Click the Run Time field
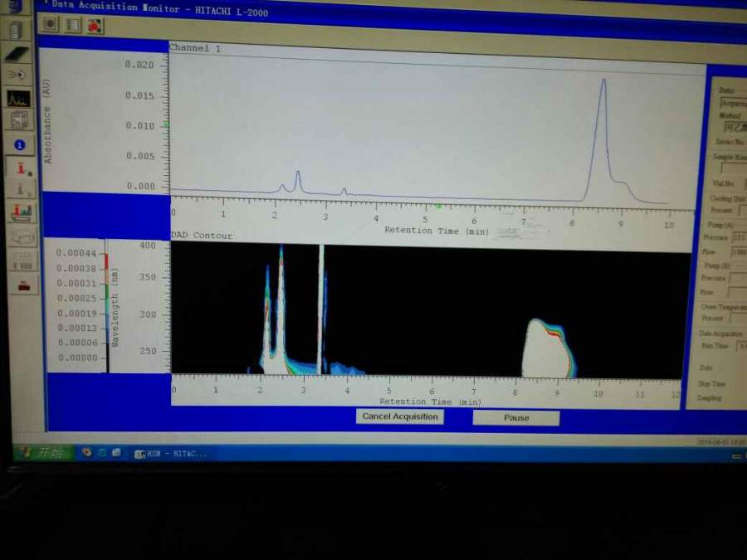Image resolution: width=747 pixels, height=560 pixels. pos(741,346)
